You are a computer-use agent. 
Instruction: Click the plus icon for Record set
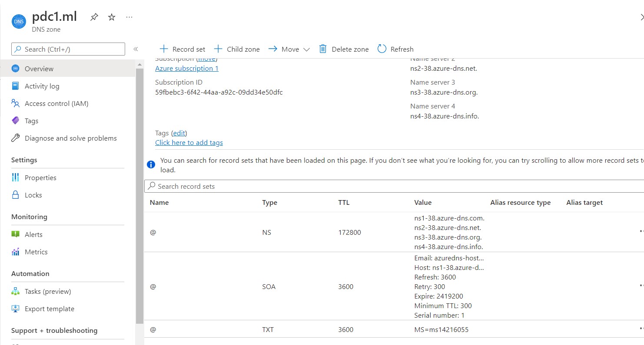(163, 49)
